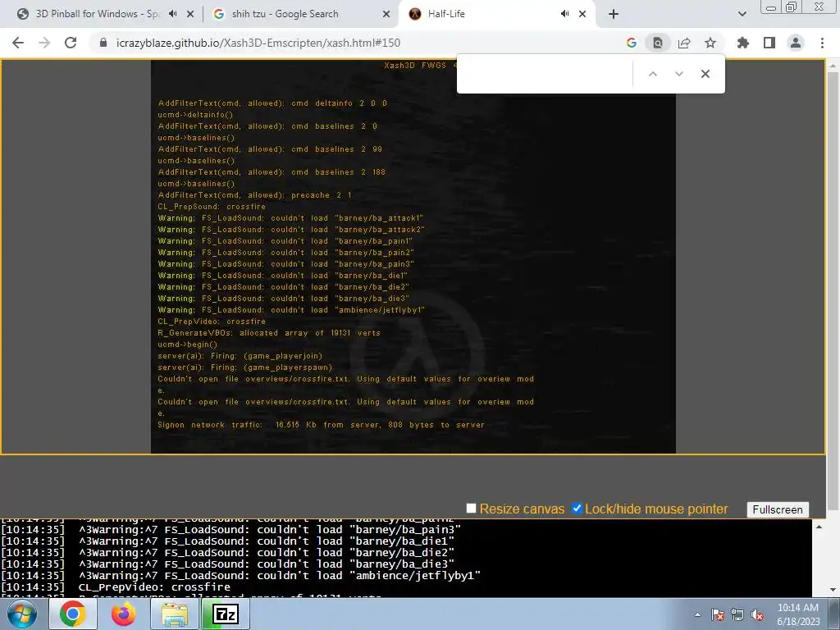The image size is (840, 630).
Task: Uncheck Lock/hide mouse pointer
Action: tap(577, 509)
